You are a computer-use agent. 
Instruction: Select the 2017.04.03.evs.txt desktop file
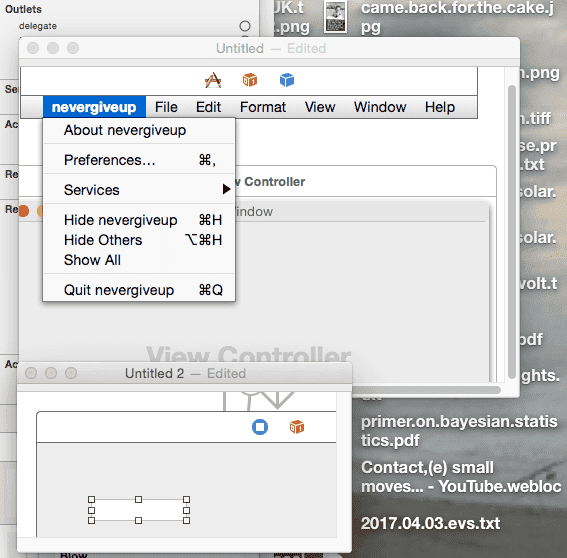(430, 523)
